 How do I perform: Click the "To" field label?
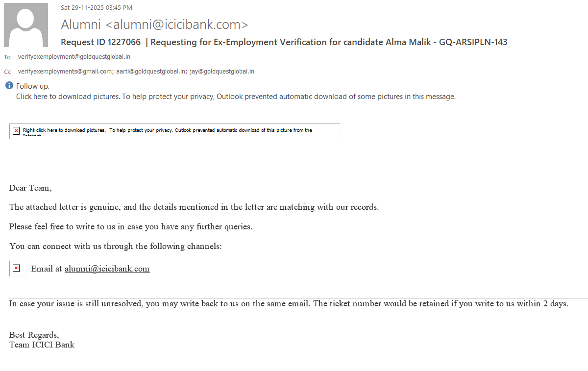[7, 57]
